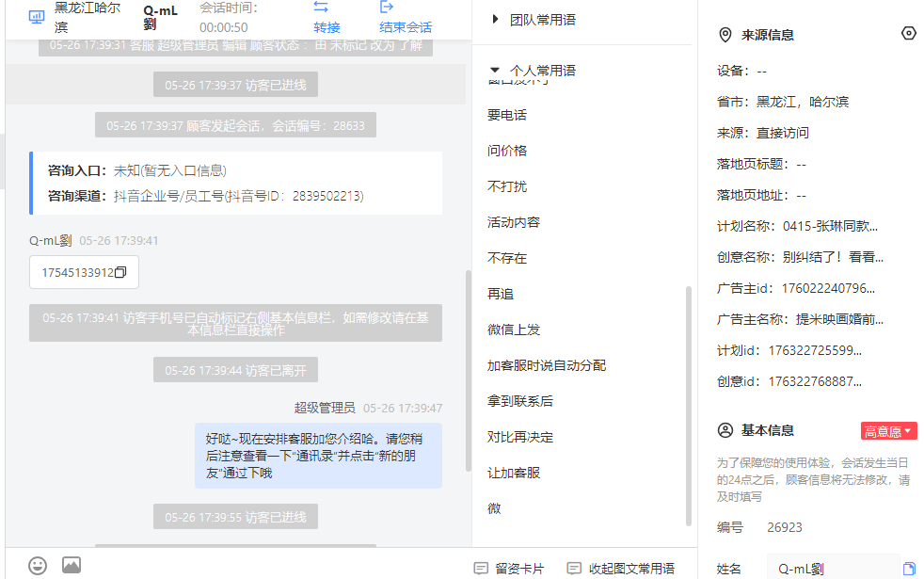Click the 创意id value

pyautogui.click(x=815, y=382)
